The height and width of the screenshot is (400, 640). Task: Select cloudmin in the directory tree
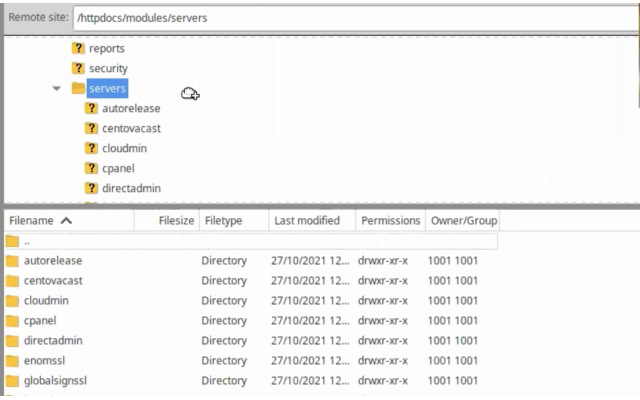click(x=125, y=148)
